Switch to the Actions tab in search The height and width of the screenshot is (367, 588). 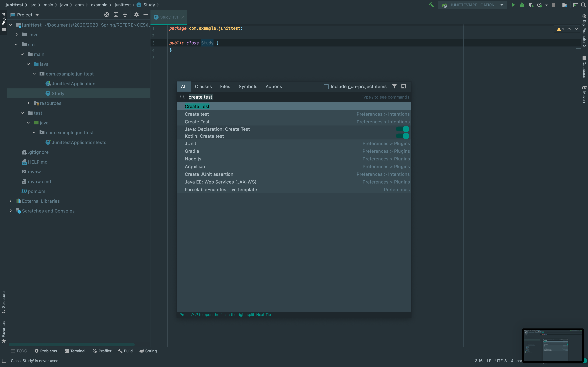click(x=274, y=87)
